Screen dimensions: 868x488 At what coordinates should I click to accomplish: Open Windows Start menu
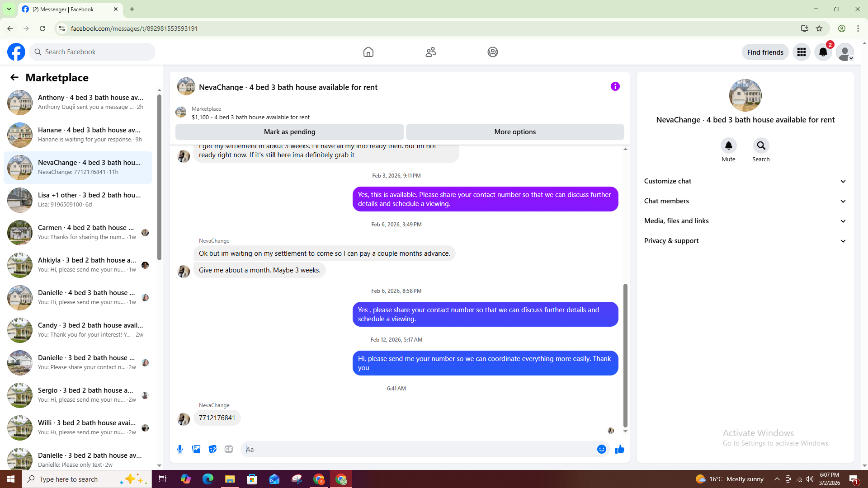[x=11, y=479]
